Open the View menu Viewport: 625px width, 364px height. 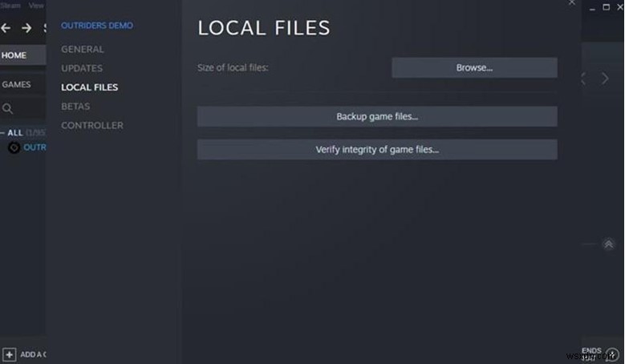[36, 6]
